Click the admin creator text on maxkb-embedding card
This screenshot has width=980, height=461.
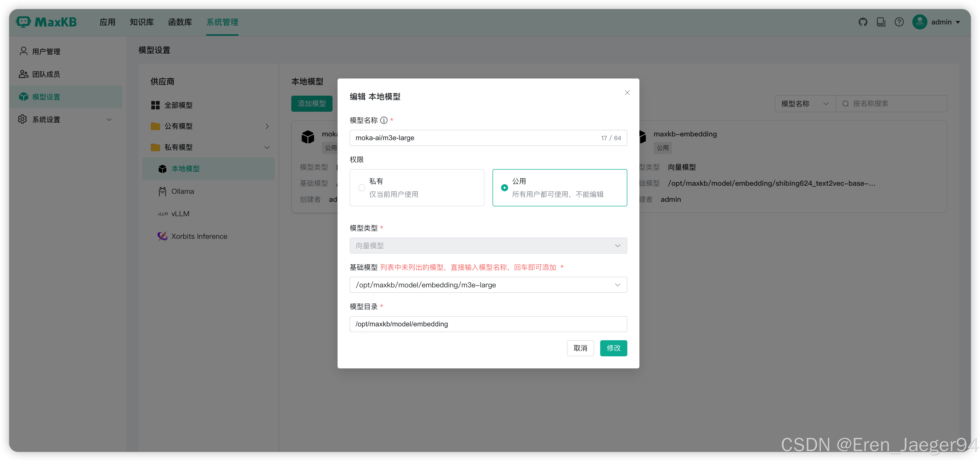[x=671, y=200]
